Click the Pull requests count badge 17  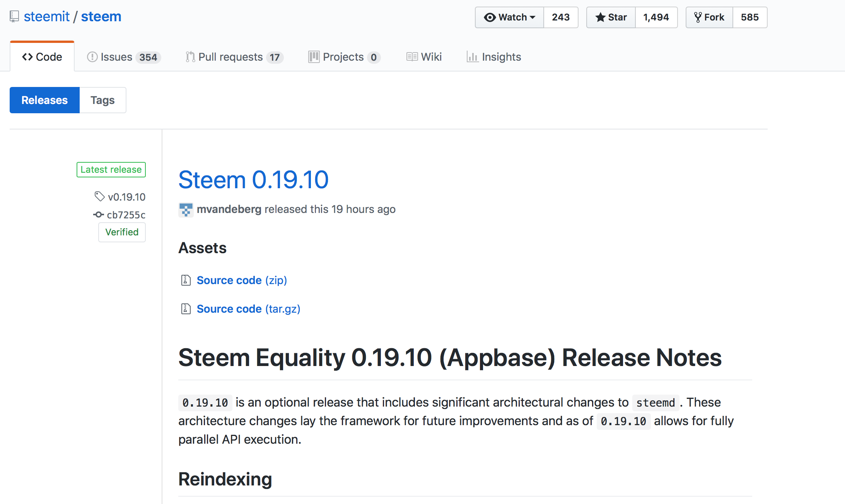[275, 57]
